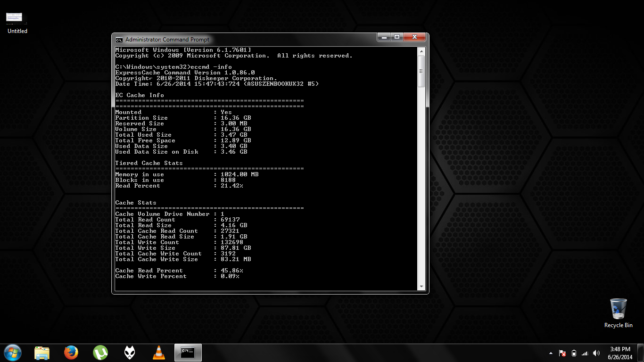Click 'Read Percent' 21.42% line
Viewport: 644px width, 362px height.
point(179,186)
